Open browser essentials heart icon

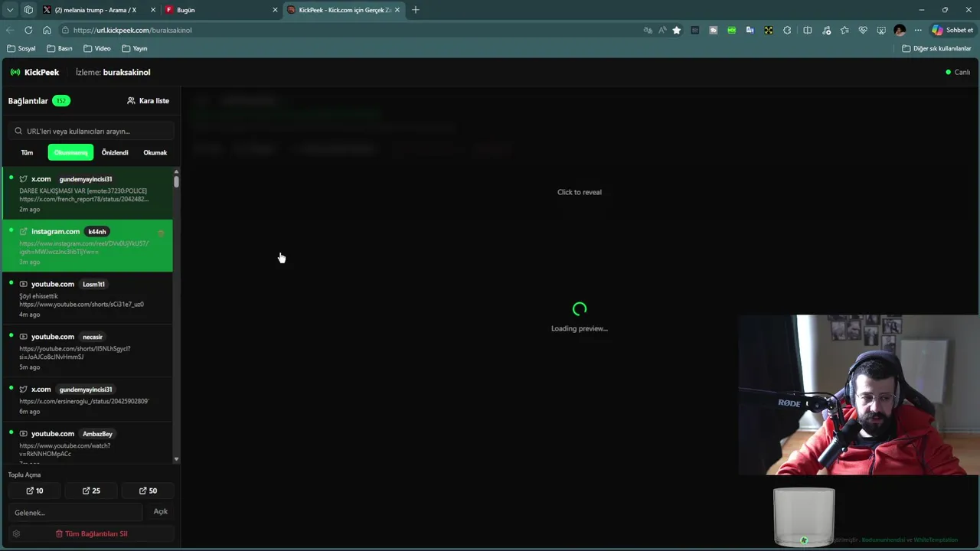click(x=863, y=30)
